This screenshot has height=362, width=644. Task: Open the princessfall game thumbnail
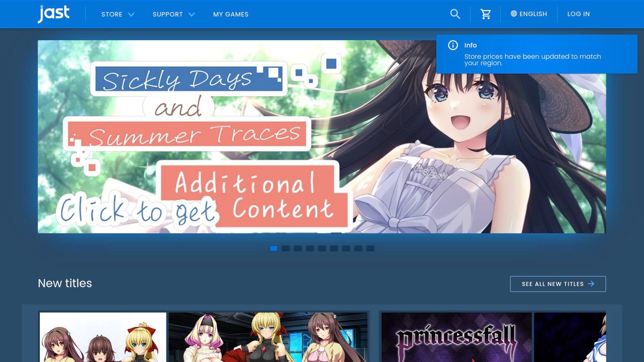[456, 337]
